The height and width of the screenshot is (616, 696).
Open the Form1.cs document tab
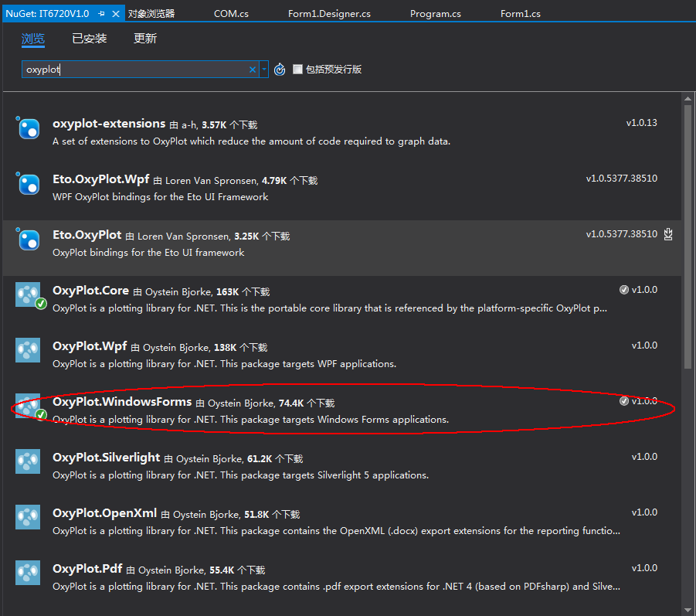point(520,14)
